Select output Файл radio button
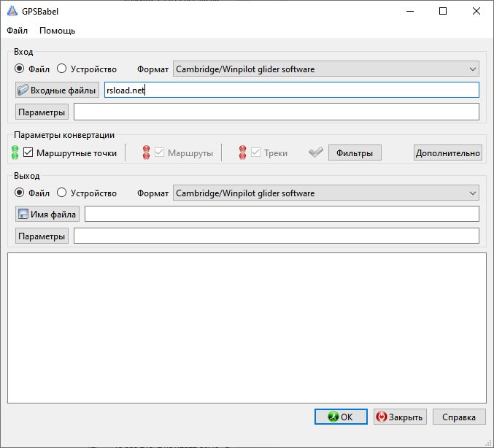This screenshot has height=448, width=494. (19, 193)
